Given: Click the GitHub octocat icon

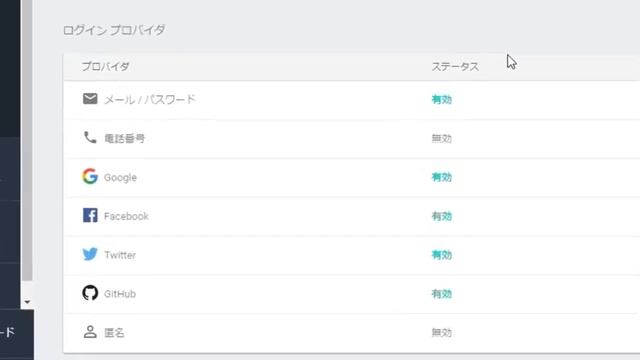Looking at the screenshot, I should [90, 293].
